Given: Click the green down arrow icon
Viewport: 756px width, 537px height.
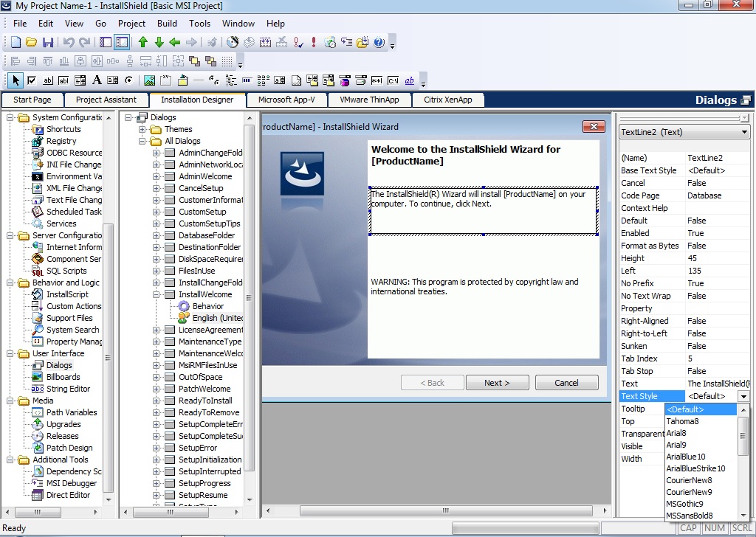Looking at the screenshot, I should pos(159,42).
